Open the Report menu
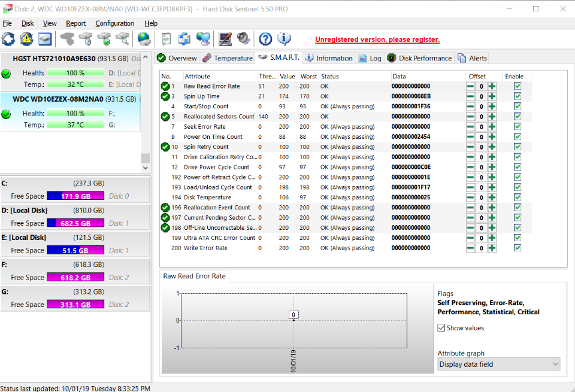575x392 pixels. [x=76, y=23]
